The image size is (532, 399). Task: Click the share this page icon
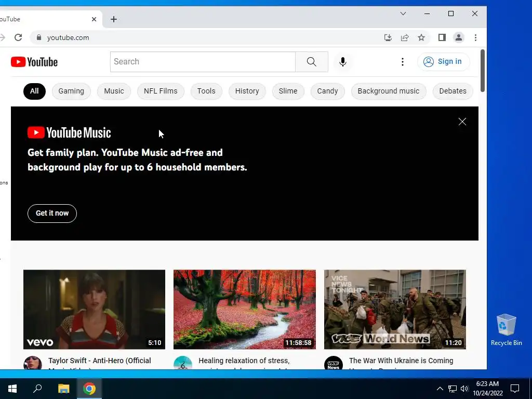[x=404, y=37]
